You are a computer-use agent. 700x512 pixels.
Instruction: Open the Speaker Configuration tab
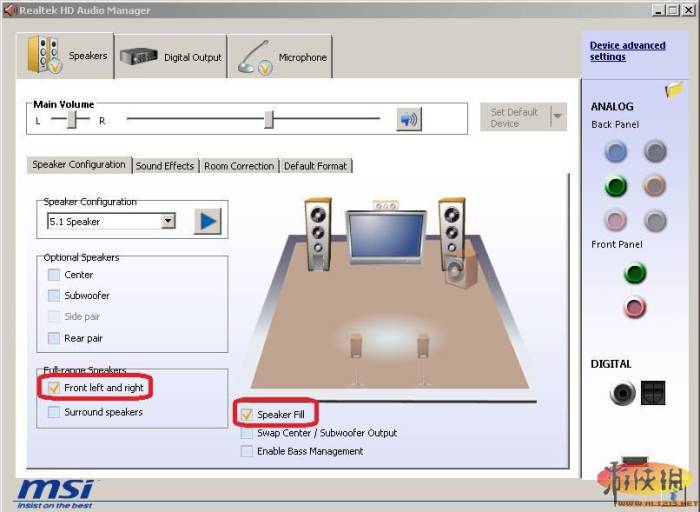tap(79, 165)
